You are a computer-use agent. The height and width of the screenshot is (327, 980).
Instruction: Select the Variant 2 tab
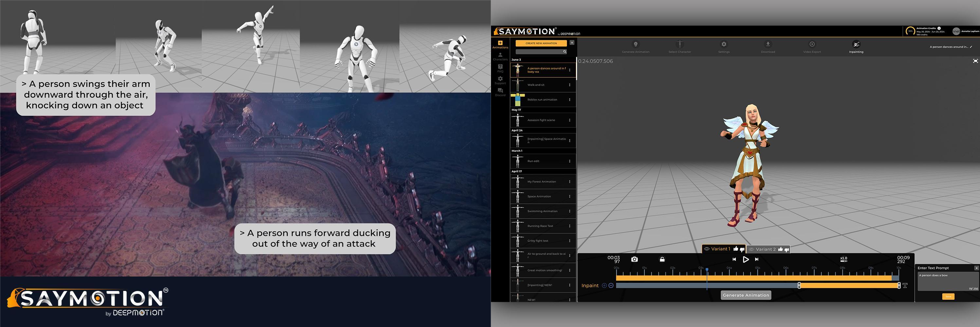pyautogui.click(x=769, y=249)
